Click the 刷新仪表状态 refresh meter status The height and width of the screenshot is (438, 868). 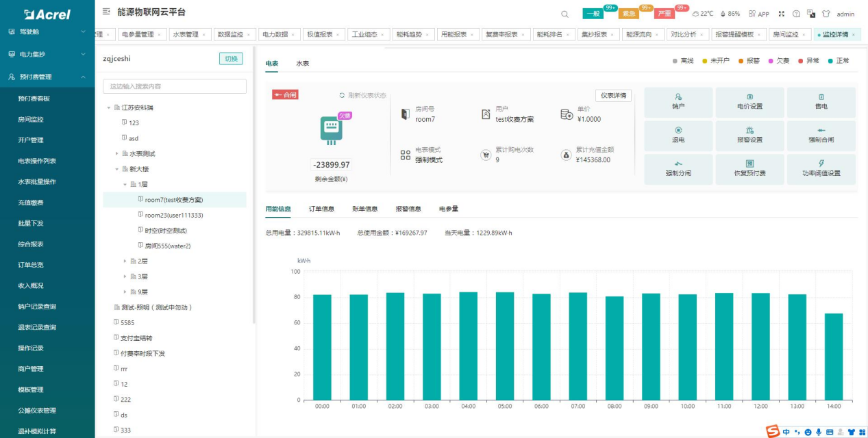[362, 95]
